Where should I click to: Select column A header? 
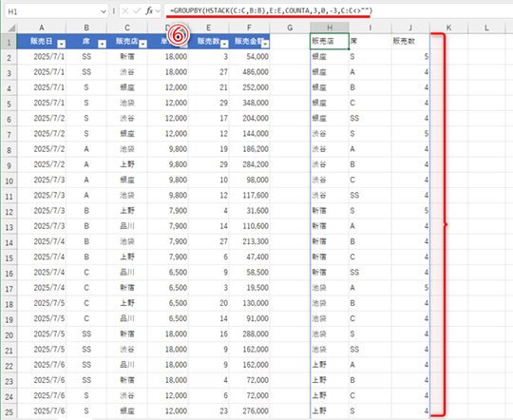point(42,28)
